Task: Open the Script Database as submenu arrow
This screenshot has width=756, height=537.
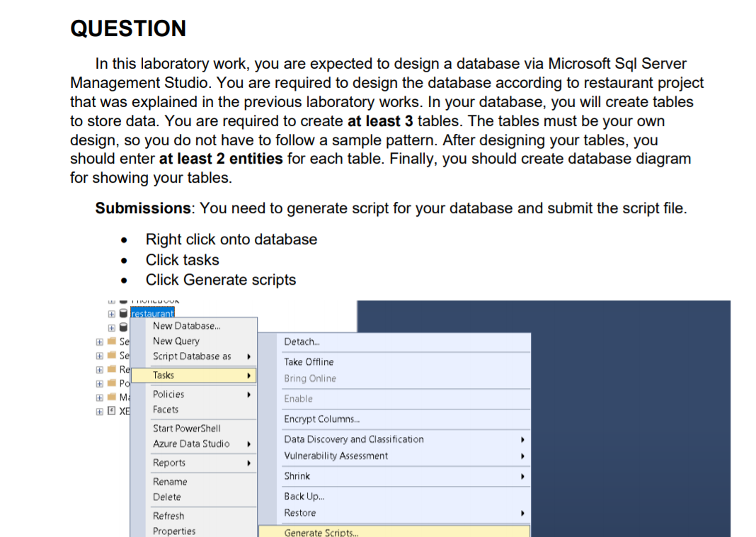Action: pos(249,356)
